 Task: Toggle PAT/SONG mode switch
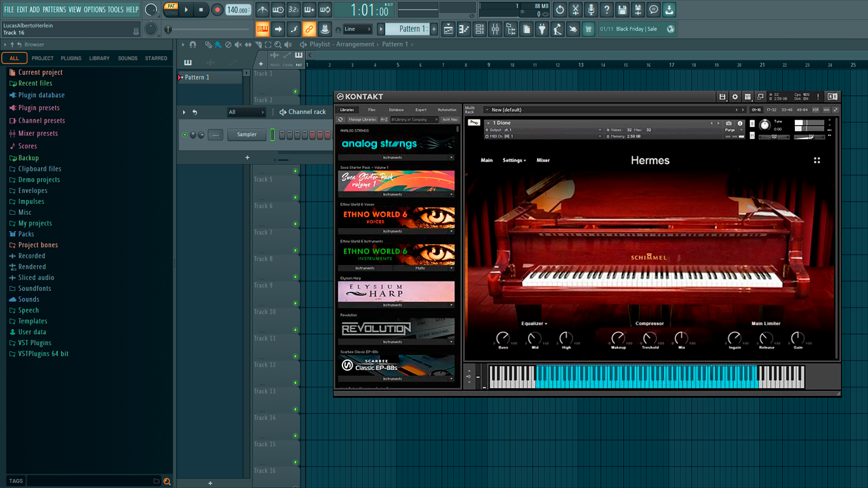171,10
